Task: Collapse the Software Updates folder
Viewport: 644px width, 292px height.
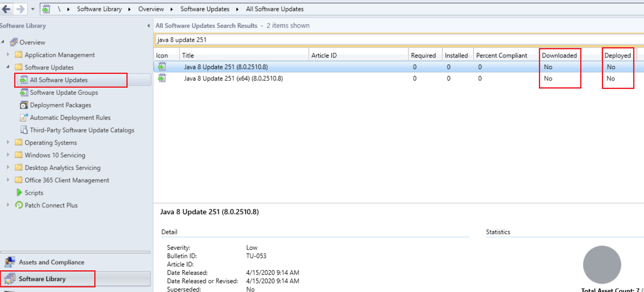Action: [x=8, y=67]
